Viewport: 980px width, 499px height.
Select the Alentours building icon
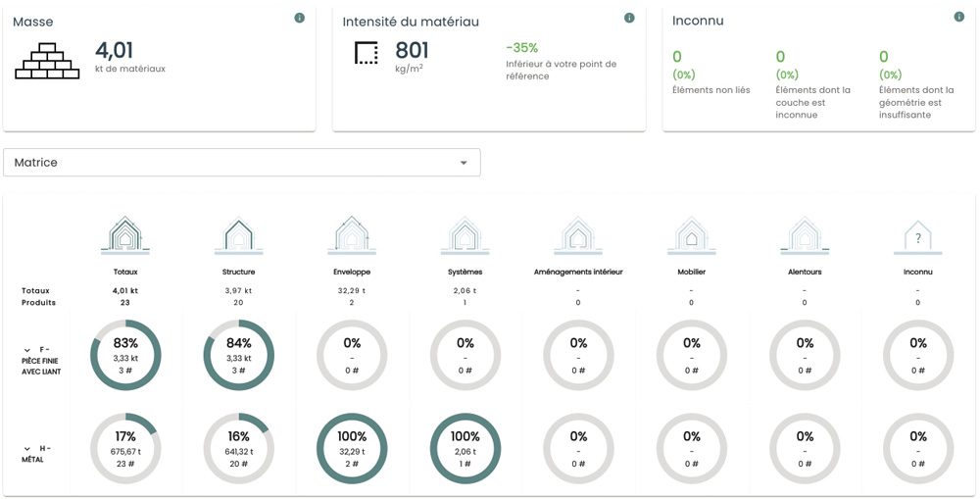(x=805, y=236)
